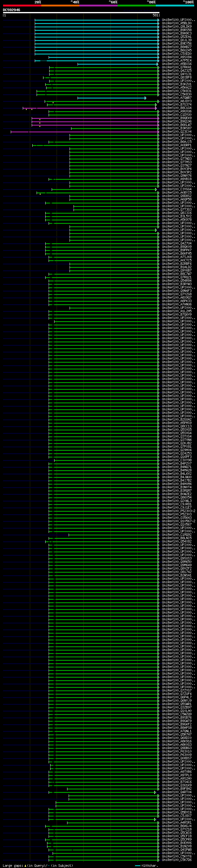197x868 pixels.
Task: Click purple bar of UniRef100_Q23C04
Action: (x=85, y=132)
